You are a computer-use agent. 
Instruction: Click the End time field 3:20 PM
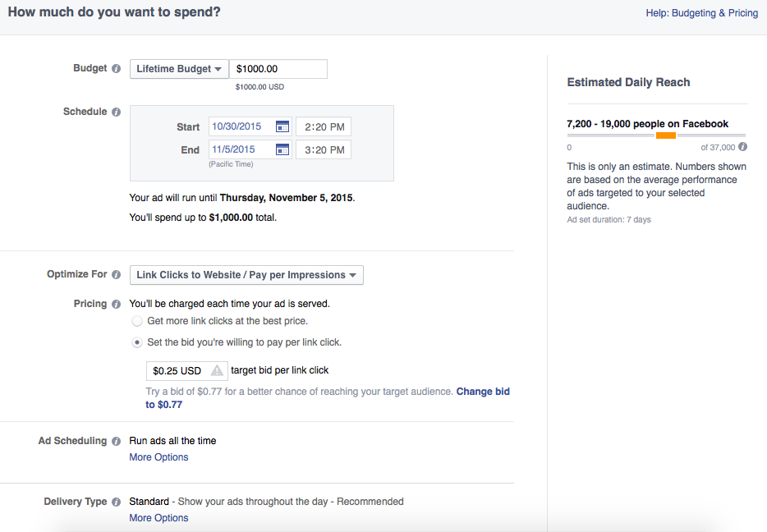point(324,149)
